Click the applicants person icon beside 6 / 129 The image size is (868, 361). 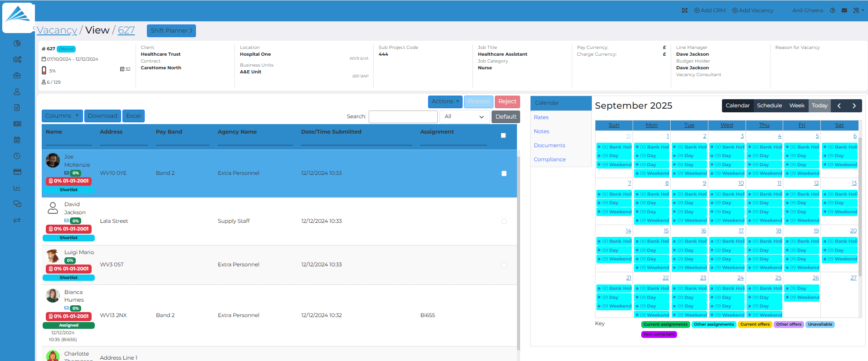tap(44, 82)
